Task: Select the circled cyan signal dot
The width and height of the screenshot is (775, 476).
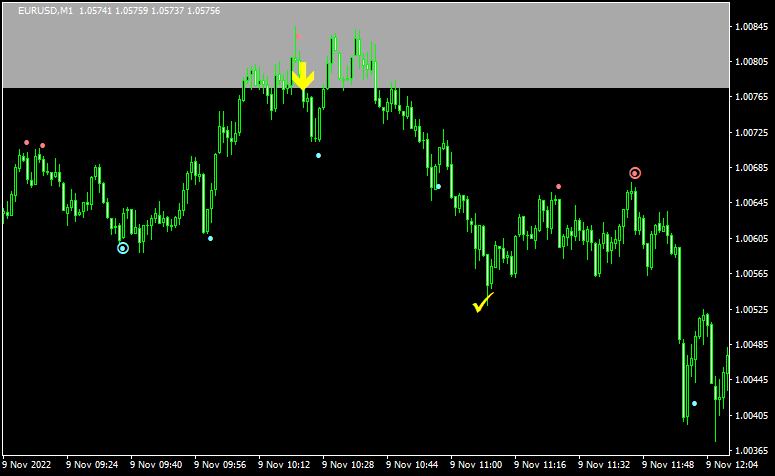Action: [x=123, y=247]
